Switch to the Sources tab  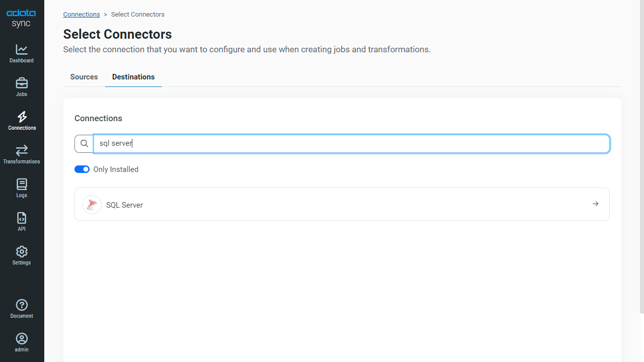(84, 77)
